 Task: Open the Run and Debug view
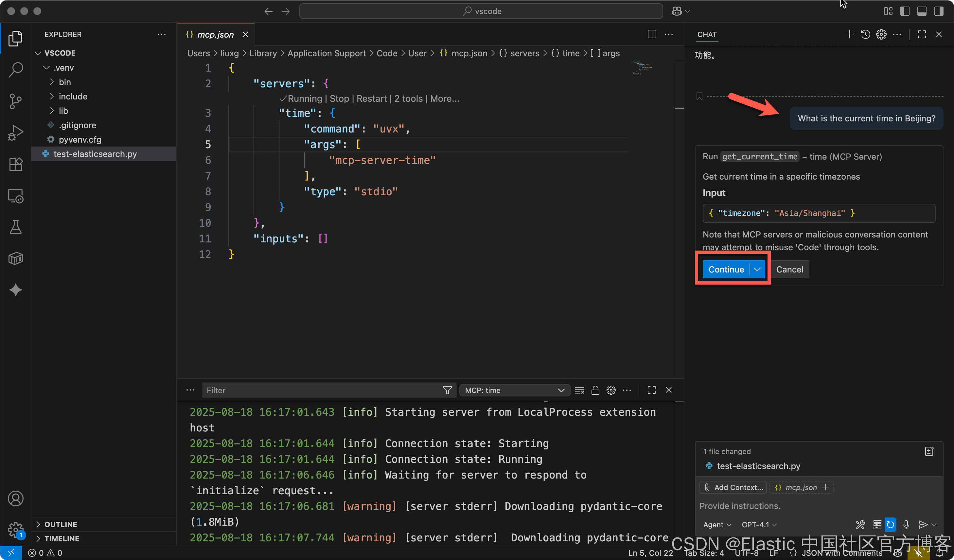pos(15,132)
